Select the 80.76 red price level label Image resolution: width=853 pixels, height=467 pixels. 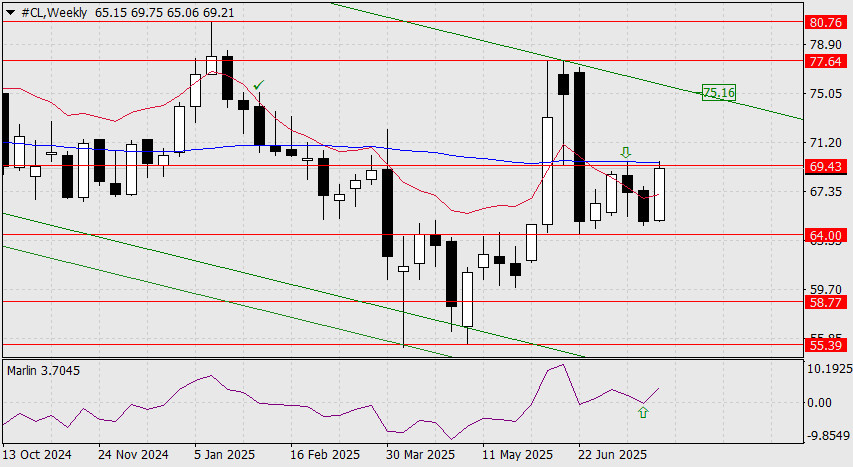pos(825,22)
